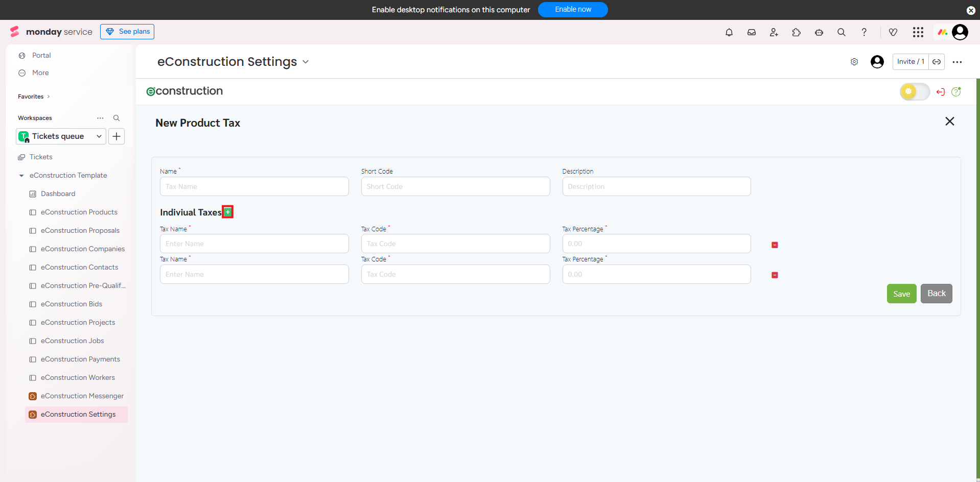Click the green add individual tax icon
The width and height of the screenshot is (980, 482).
coord(228,212)
